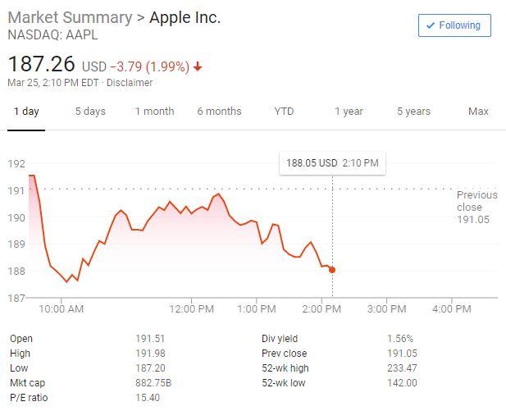Click the Market Summary breadcrumb link
The height and width of the screenshot is (420, 506).
70,17
